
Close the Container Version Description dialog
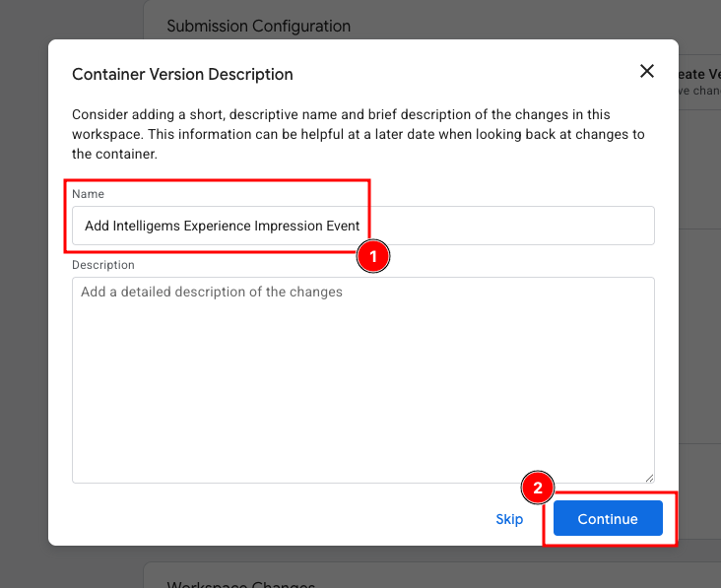(647, 71)
